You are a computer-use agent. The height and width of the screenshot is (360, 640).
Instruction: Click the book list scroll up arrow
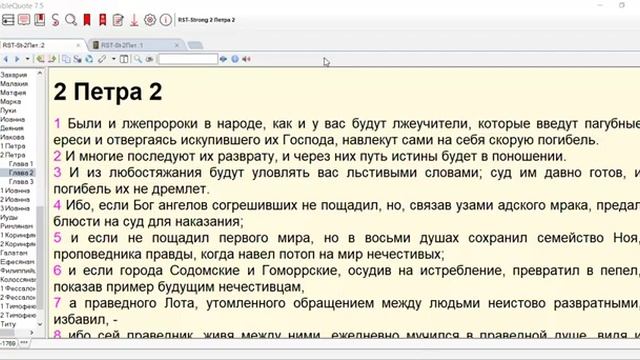40,74
